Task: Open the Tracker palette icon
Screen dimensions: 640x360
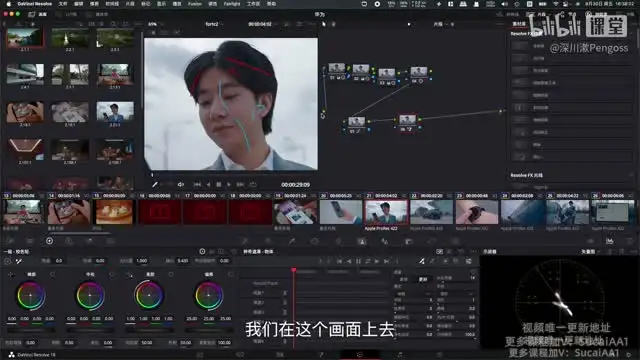Action: (338, 241)
